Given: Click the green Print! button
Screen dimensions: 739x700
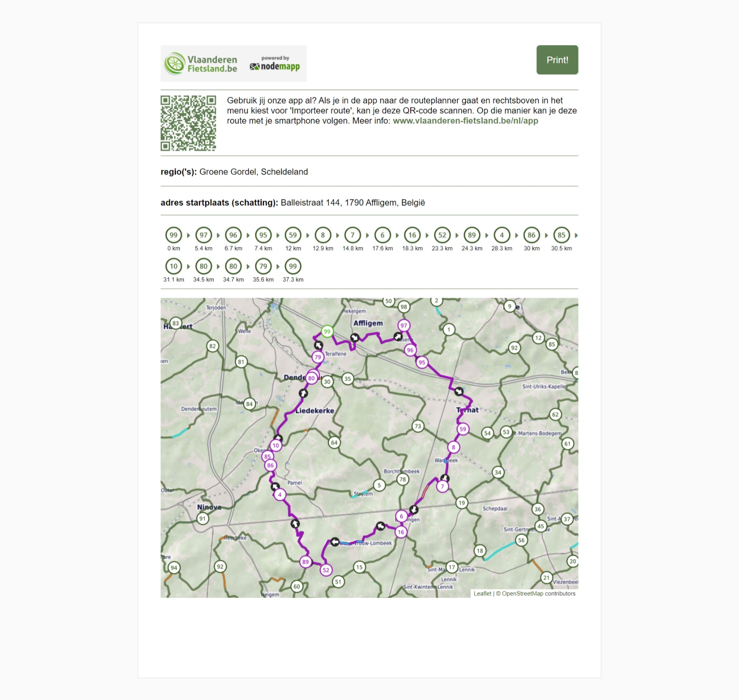Looking at the screenshot, I should coord(557,60).
